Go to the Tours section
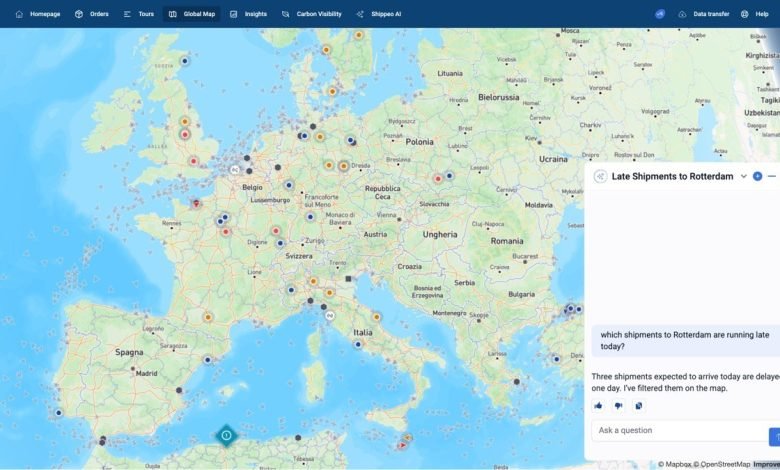The height and width of the screenshot is (470, 780). pos(139,14)
